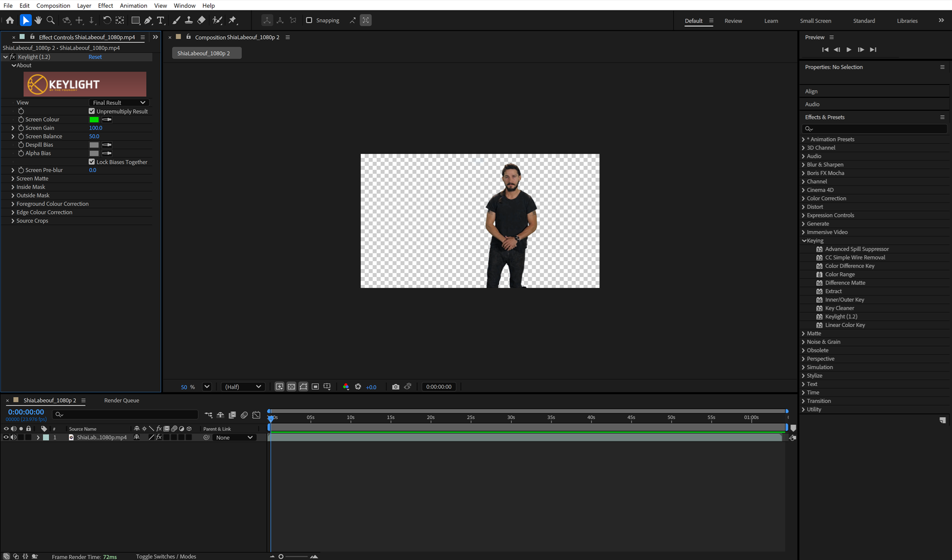952x560 pixels.
Task: Select the Pen tool
Action: pyautogui.click(x=148, y=20)
